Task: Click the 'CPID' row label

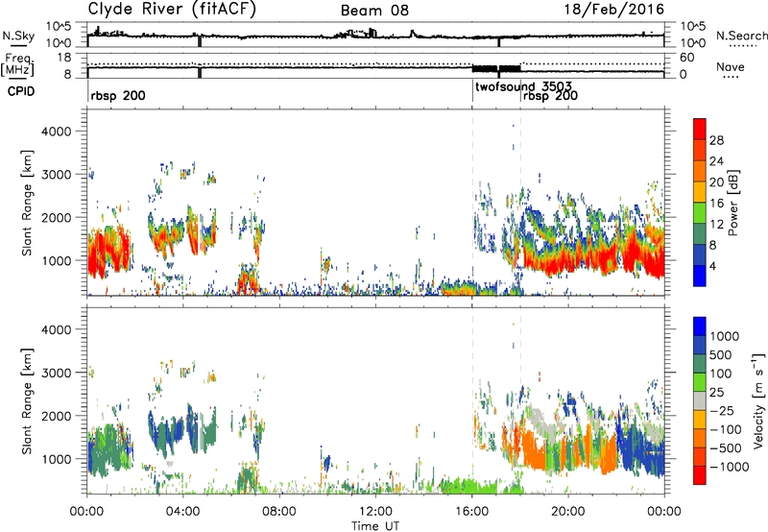Action: [x=20, y=91]
